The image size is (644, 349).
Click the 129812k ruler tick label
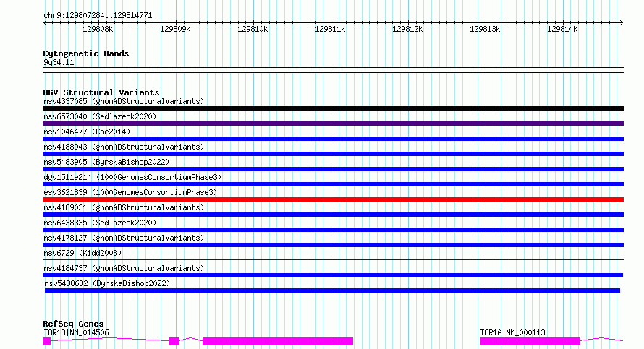(407, 29)
